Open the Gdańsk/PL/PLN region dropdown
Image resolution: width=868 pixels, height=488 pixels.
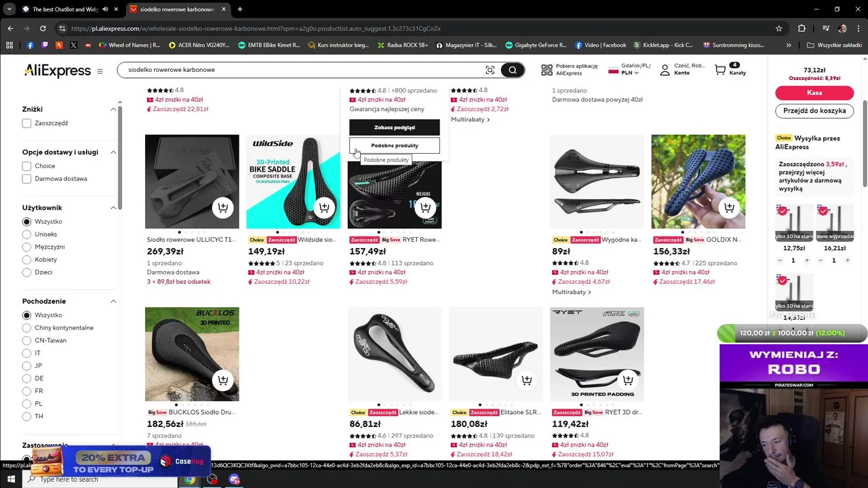pos(630,69)
